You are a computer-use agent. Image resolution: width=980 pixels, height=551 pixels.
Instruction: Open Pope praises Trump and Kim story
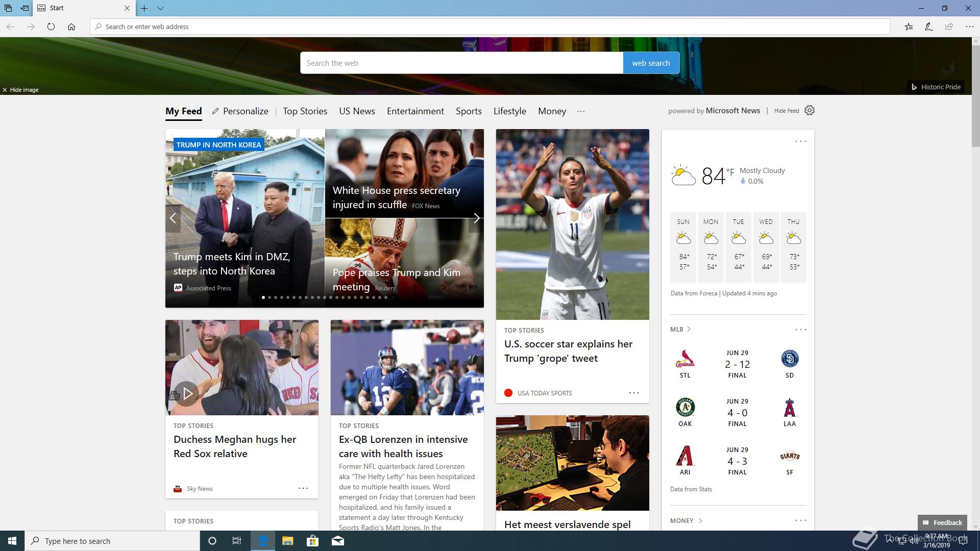click(x=397, y=280)
